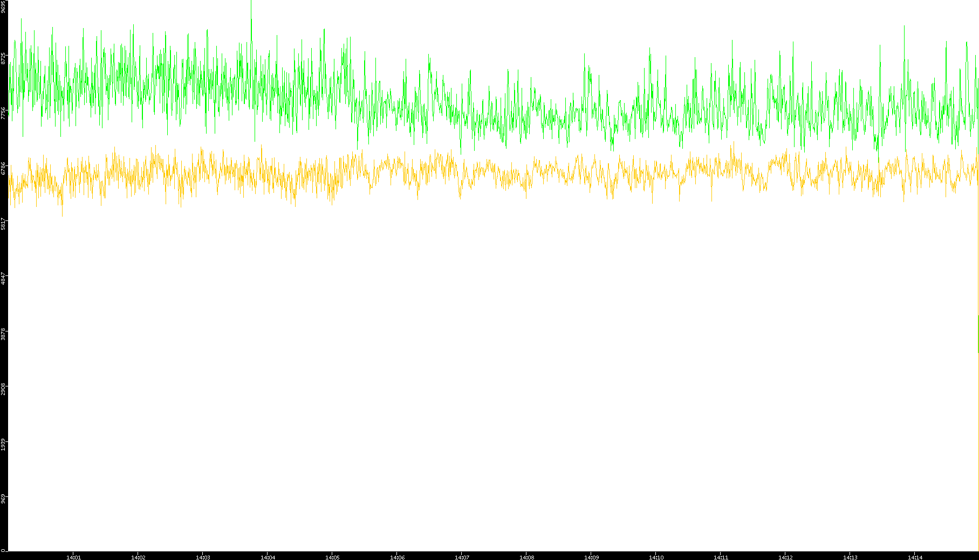Click the 14:05 time axis label
This screenshot has width=979, height=560.
[332, 557]
